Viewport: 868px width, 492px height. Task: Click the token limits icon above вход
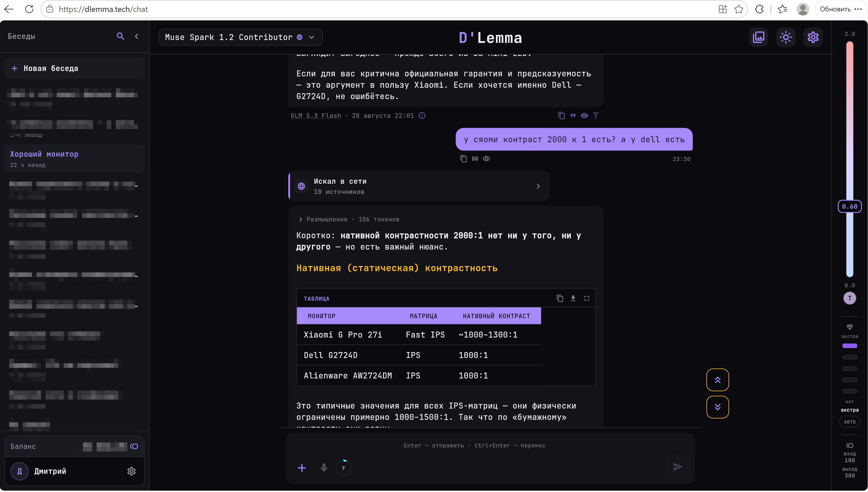pos(850,446)
